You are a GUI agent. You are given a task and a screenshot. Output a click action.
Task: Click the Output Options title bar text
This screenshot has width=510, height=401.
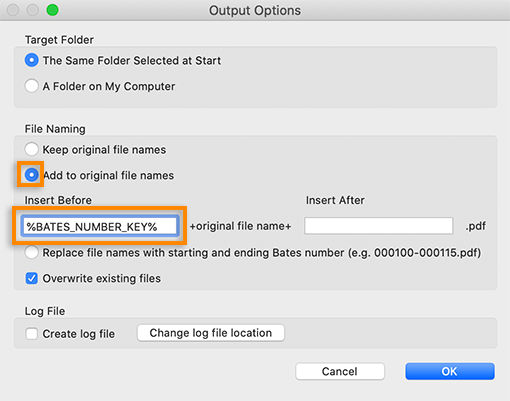[x=255, y=10]
